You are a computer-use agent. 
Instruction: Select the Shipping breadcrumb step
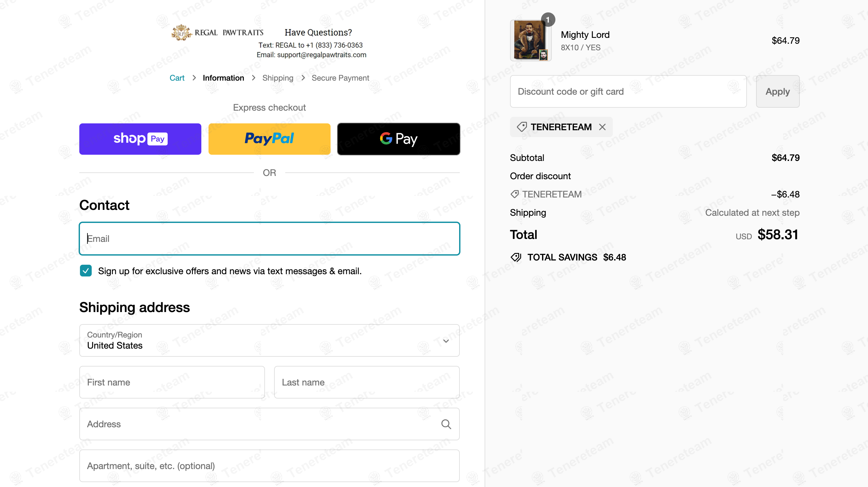point(278,78)
